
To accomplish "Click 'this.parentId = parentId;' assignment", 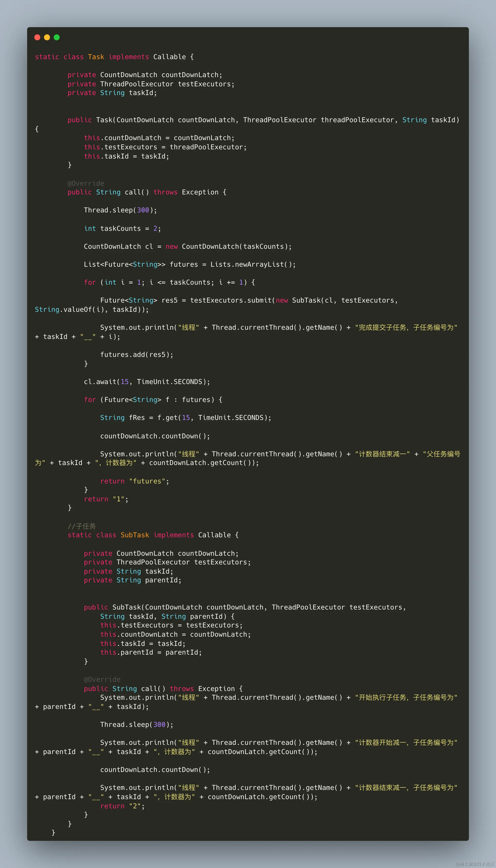I will point(151,652).
